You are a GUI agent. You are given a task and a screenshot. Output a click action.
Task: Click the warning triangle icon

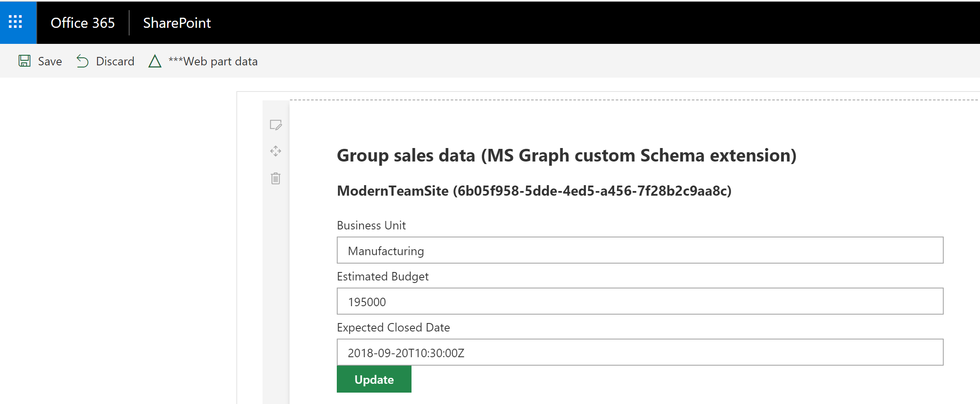click(x=155, y=62)
